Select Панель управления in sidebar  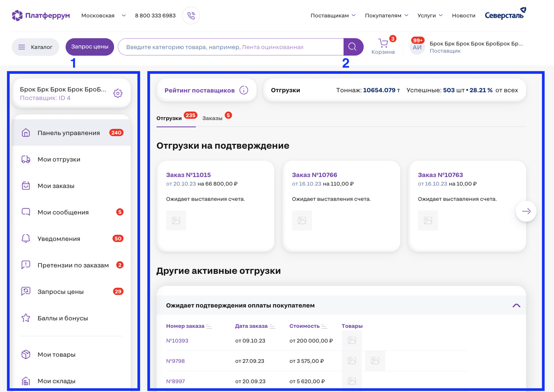[71, 133]
